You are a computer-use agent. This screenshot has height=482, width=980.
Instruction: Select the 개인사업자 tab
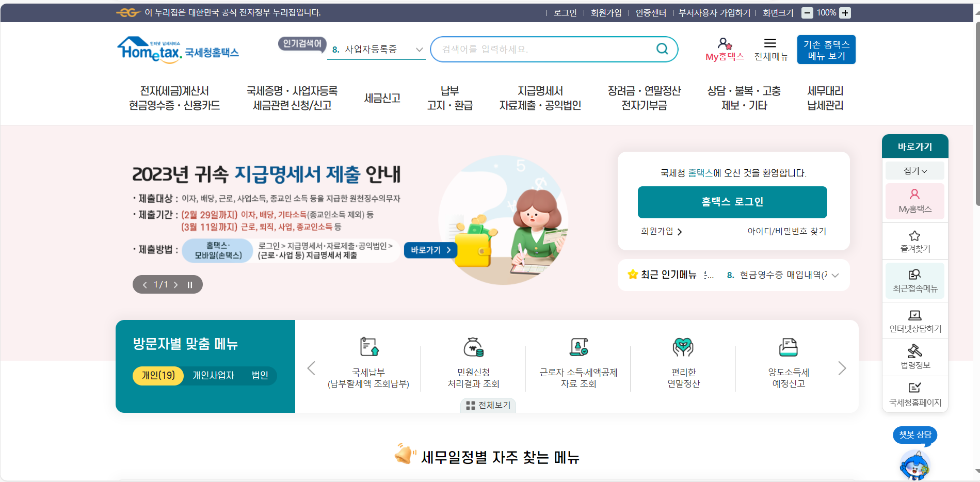click(214, 375)
